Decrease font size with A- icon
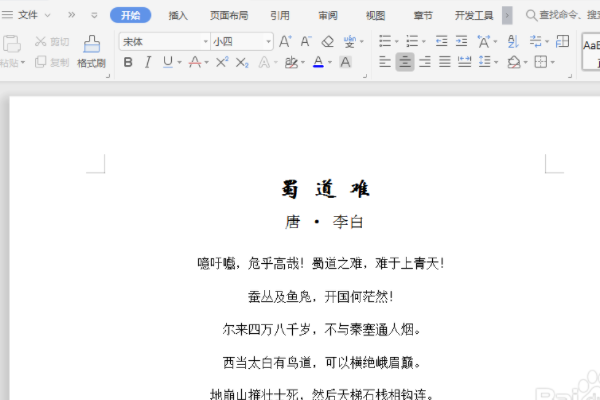The image size is (600, 400). click(x=306, y=41)
